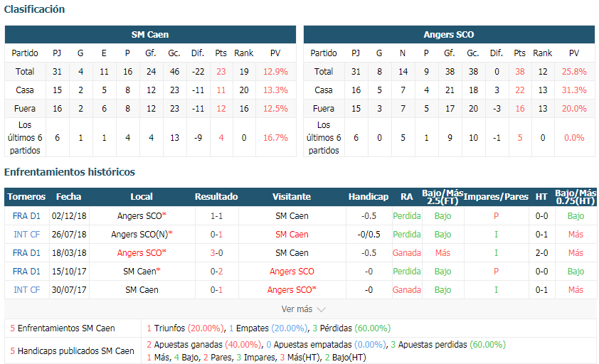Screen dimensions: 599x364
Task: Click Angers SCO total PV value 25.8%
Action: click(x=574, y=71)
